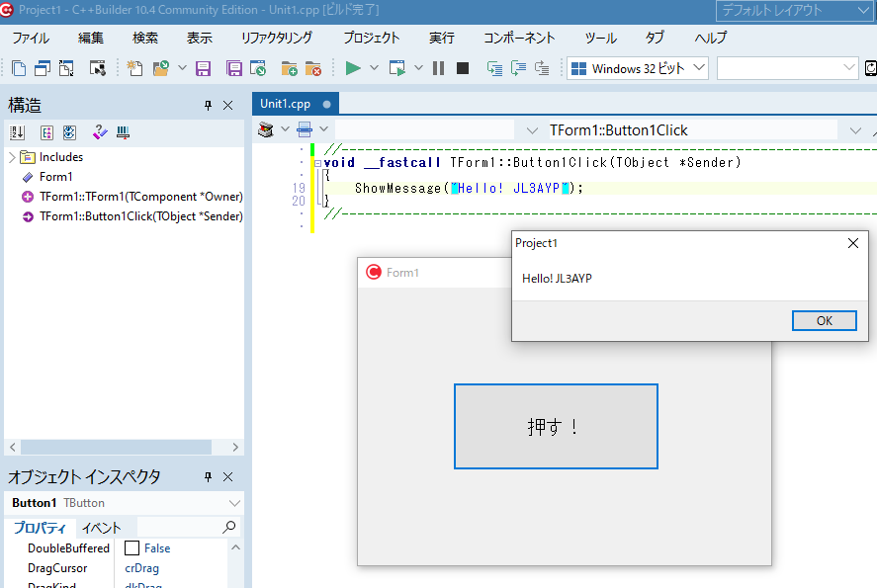Add file to project folder-plus icon
This screenshot has height=588, width=877.
point(289,68)
